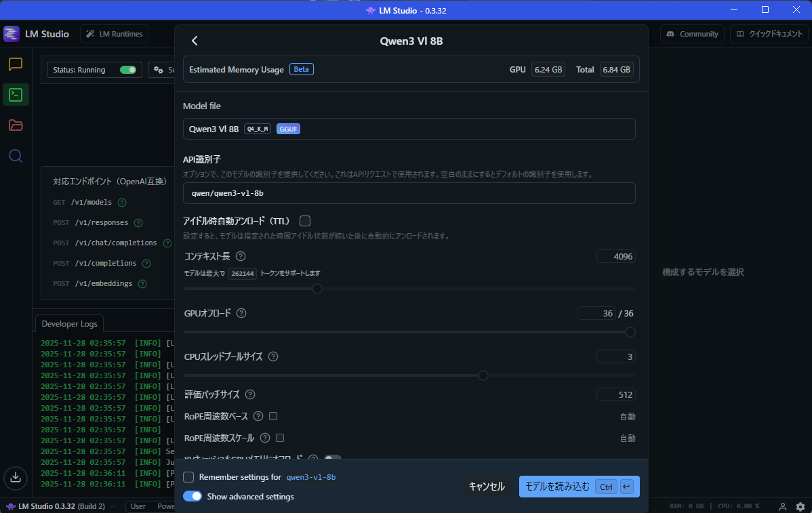The width and height of the screenshot is (812, 513).
Task: Select User mode in status bar
Action: 138,506
